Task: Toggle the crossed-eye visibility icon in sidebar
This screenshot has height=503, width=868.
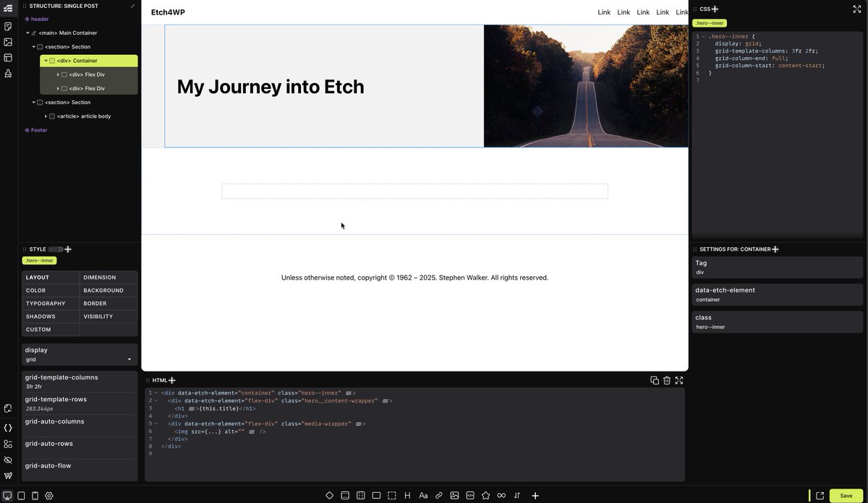Action: pyautogui.click(x=8, y=460)
